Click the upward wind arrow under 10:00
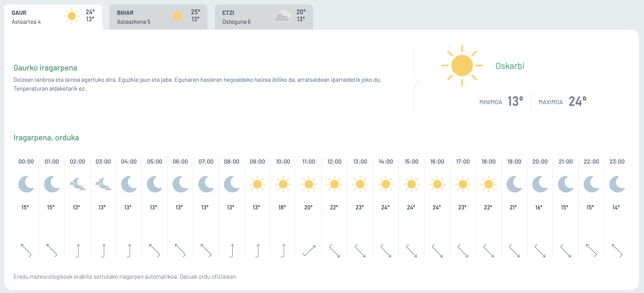This screenshot has width=644, height=293. point(283,251)
